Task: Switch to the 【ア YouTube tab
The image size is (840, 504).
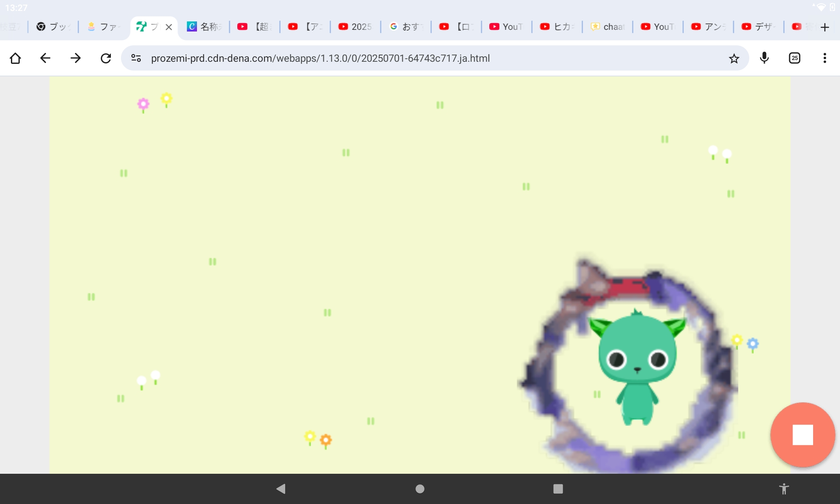Action: tap(305, 27)
